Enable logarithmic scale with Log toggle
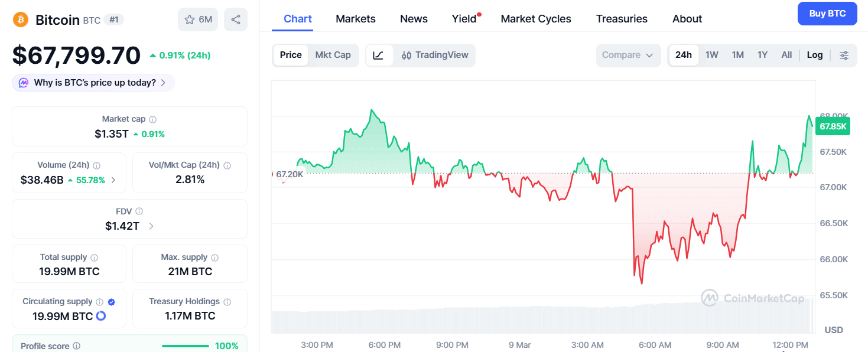Screen dimensions: 868x352 [x=815, y=54]
